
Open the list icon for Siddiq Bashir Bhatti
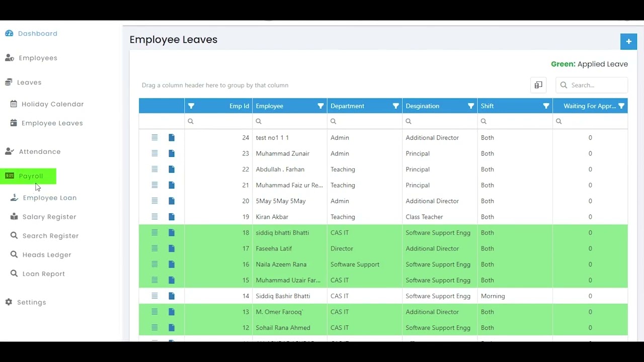(155, 296)
